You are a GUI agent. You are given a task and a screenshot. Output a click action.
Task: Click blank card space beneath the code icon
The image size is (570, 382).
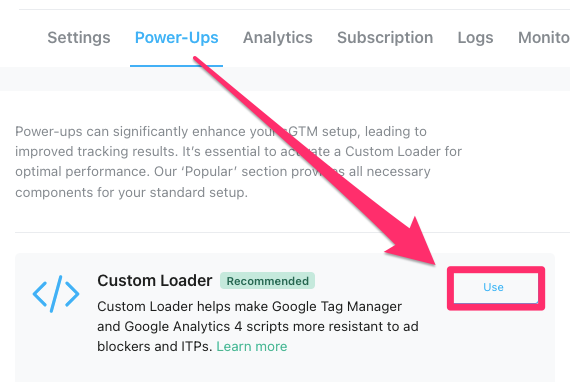(x=56, y=349)
